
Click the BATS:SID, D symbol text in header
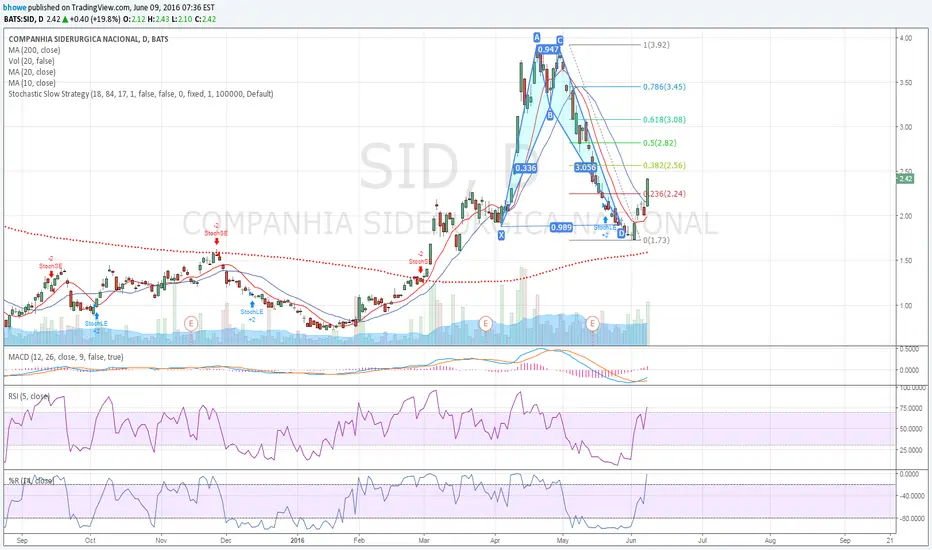click(x=23, y=19)
